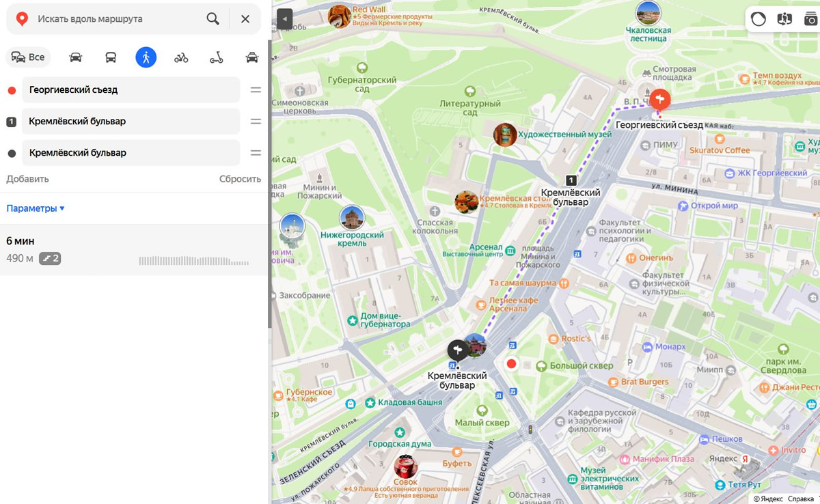Select the scooter route mode
The image size is (820, 504).
coord(217,57)
